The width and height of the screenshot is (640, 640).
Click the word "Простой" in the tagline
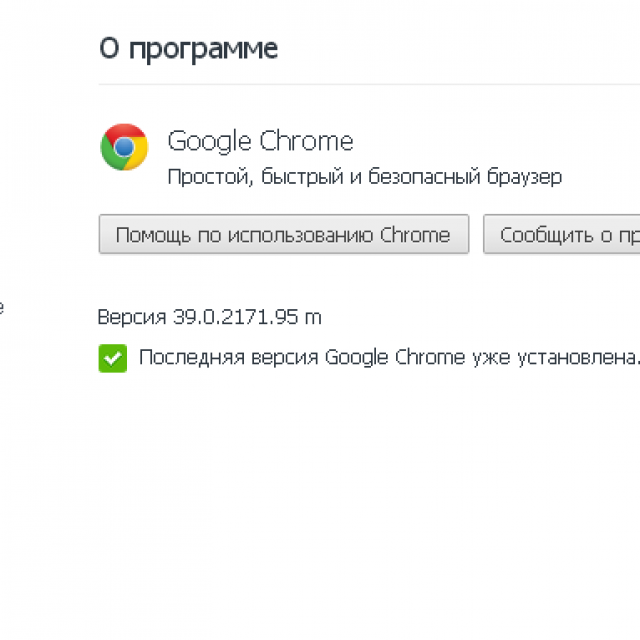197,177
